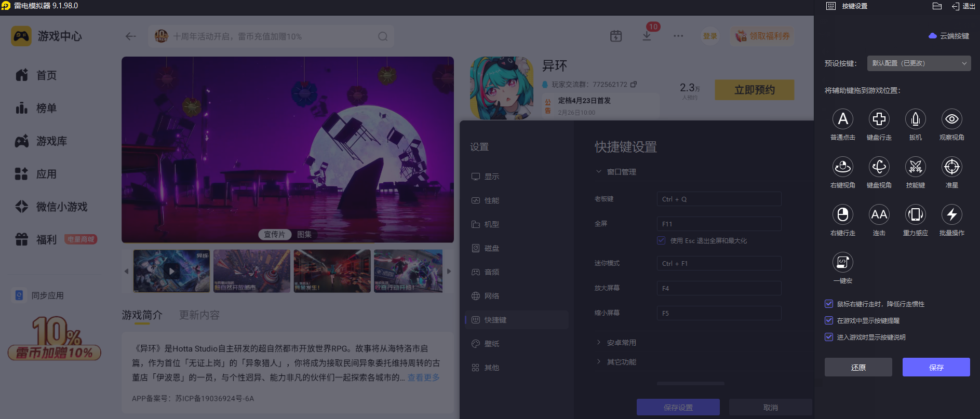Image resolution: width=980 pixels, height=419 pixels.
Task: Click the back arrow in 游戏中心
Action: tap(131, 36)
